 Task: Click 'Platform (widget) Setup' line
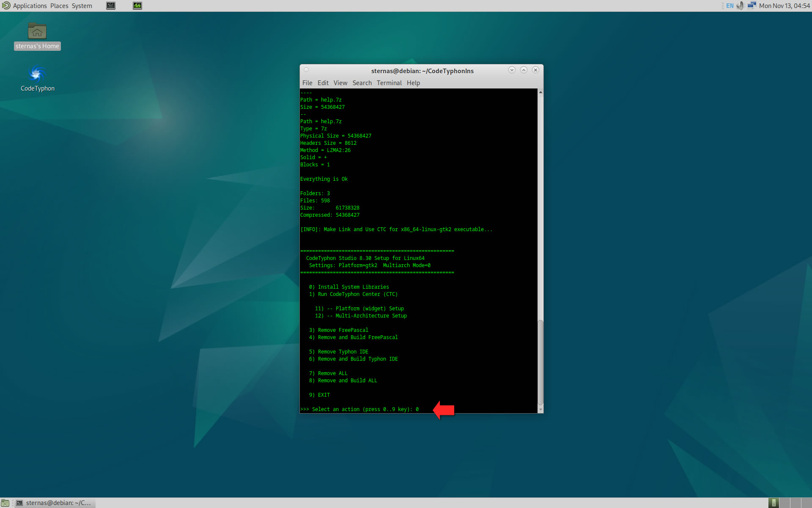tap(359, 309)
